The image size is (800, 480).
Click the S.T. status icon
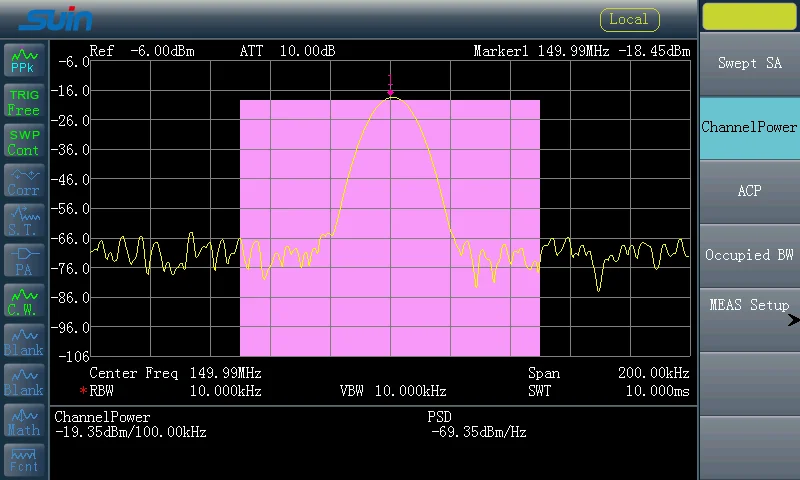23,222
